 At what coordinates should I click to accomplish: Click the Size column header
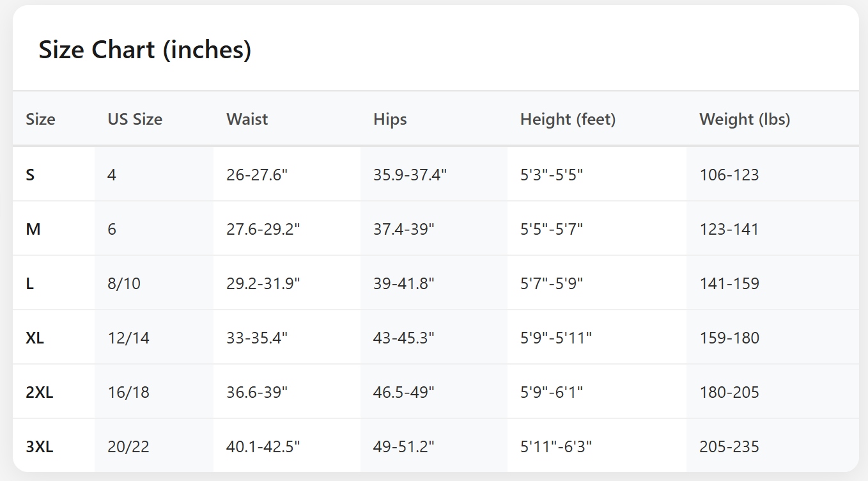pos(40,119)
